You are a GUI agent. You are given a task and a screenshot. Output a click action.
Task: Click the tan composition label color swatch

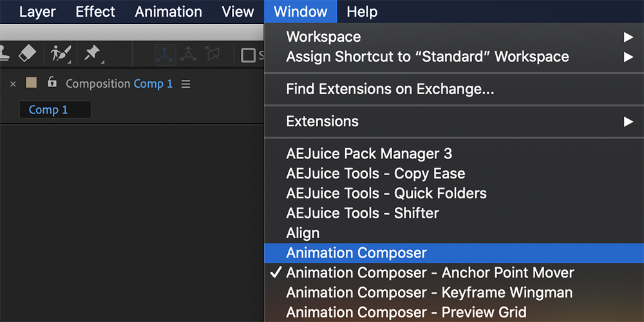(x=31, y=83)
